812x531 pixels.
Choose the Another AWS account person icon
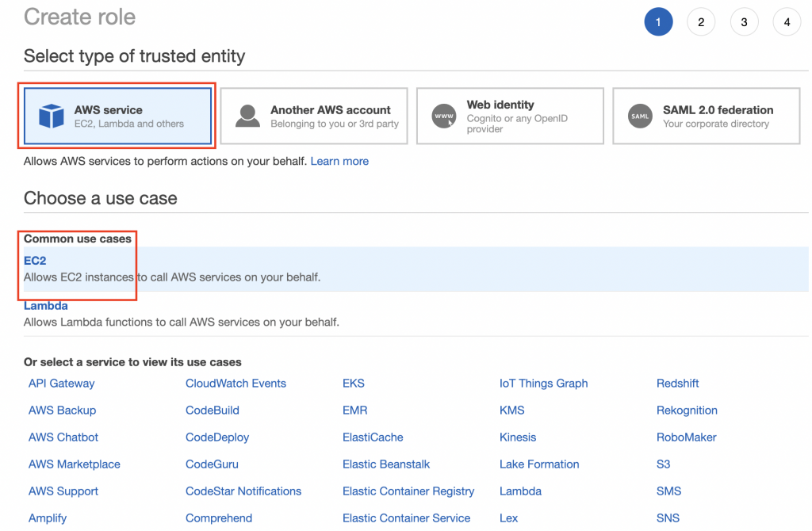coord(247,116)
